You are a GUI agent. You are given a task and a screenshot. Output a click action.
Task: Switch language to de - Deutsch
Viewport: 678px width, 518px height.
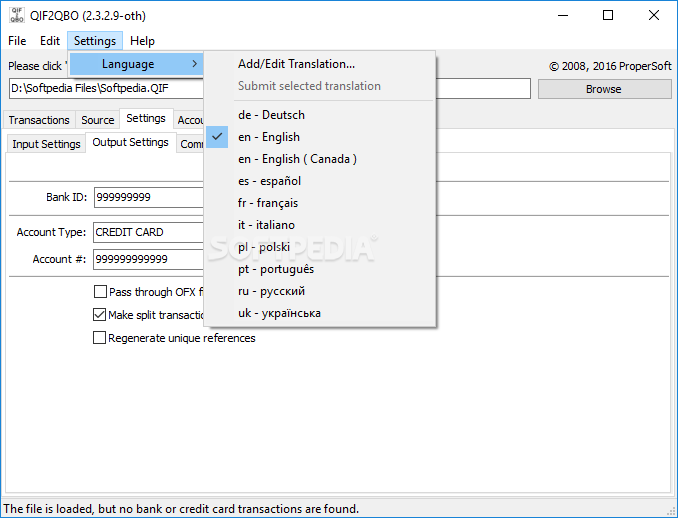pos(320,115)
